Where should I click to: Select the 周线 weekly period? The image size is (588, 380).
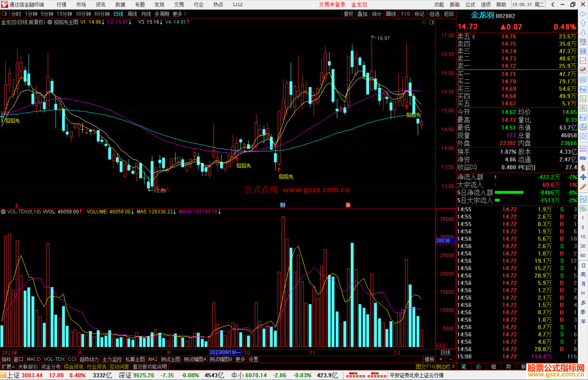click(x=132, y=14)
